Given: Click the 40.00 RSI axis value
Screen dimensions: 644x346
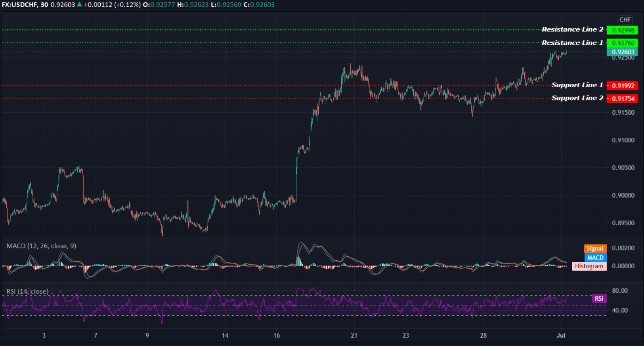Looking at the screenshot, I should click(x=620, y=310).
